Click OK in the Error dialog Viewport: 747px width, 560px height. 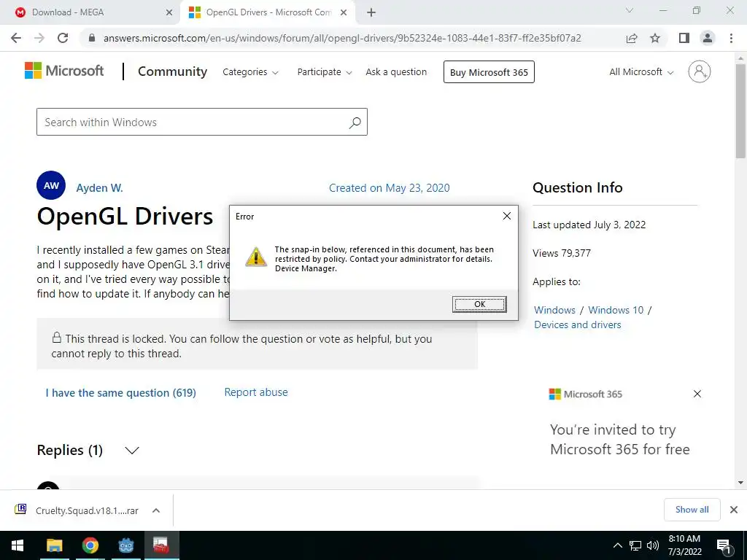[479, 304]
